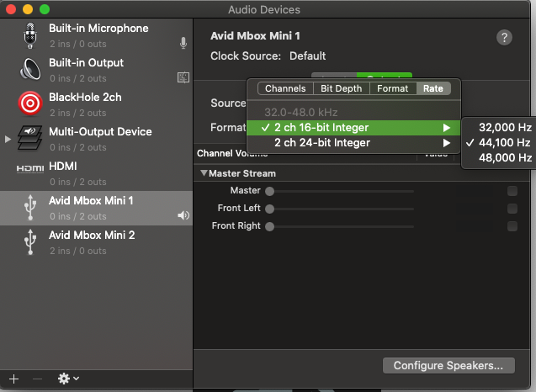Toggle the Front Left mute checkbox
This screenshot has height=392, width=536.
click(512, 209)
